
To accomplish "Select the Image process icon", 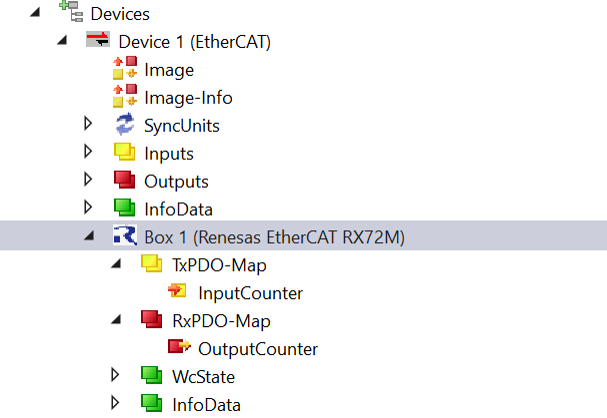I will click(x=125, y=68).
